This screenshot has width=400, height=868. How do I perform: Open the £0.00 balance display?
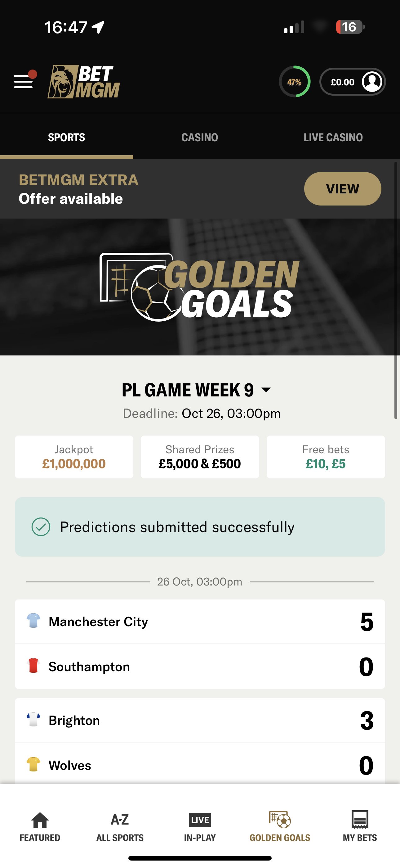tap(342, 81)
